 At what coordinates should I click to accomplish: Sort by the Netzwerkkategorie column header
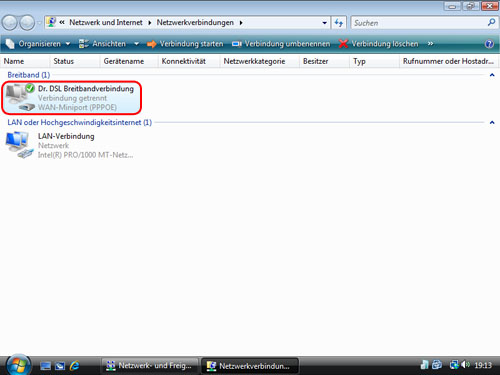(260, 61)
